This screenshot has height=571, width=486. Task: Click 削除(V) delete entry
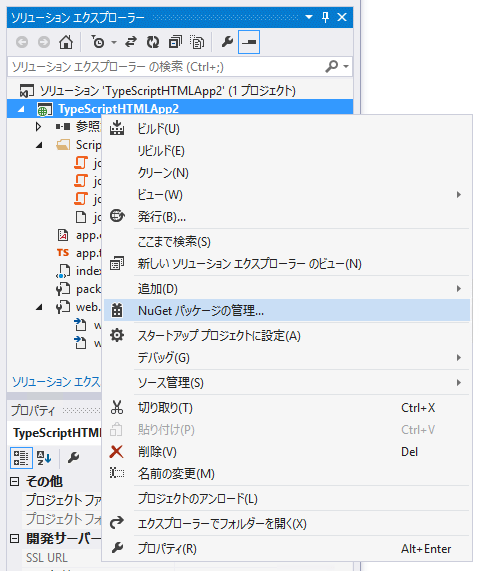pyautogui.click(x=287, y=452)
